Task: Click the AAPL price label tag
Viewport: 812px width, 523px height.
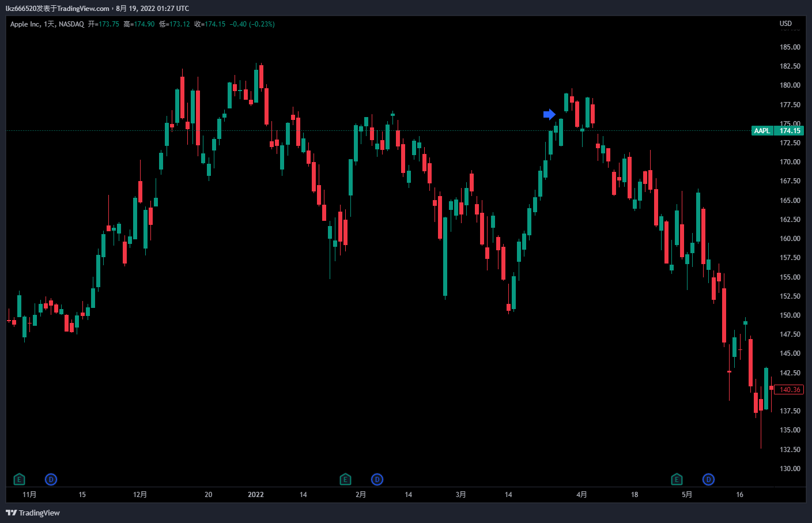Action: click(762, 131)
